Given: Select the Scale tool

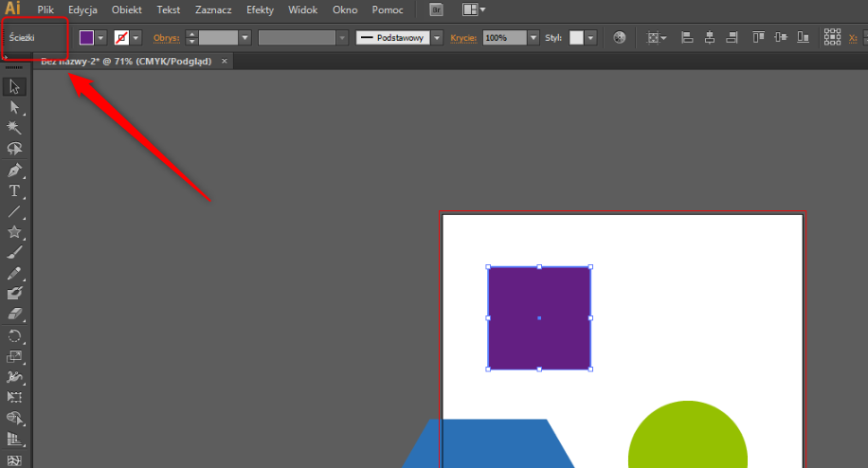Looking at the screenshot, I should 14,356.
